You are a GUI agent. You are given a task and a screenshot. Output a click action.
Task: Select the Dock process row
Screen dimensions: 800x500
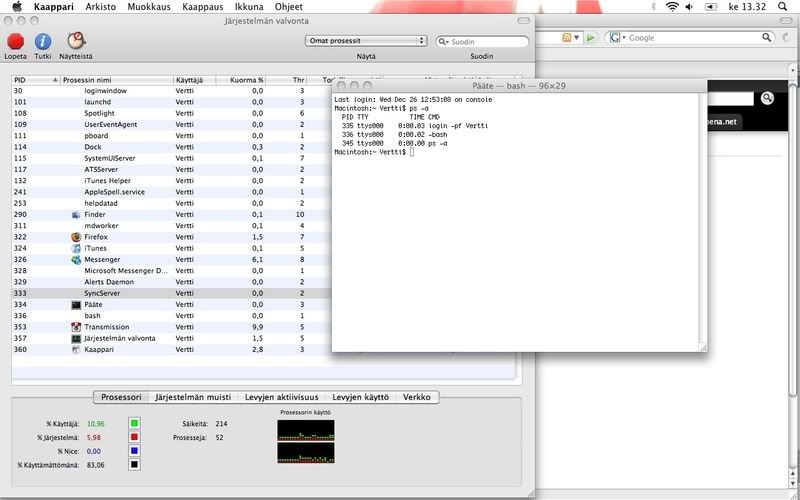click(x=171, y=147)
